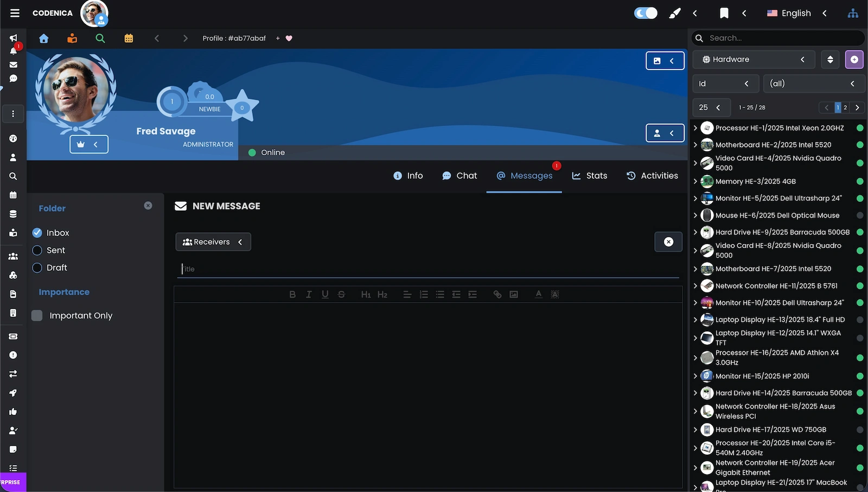Open the Receivers selector chevron
The height and width of the screenshot is (492, 868).
tap(241, 242)
